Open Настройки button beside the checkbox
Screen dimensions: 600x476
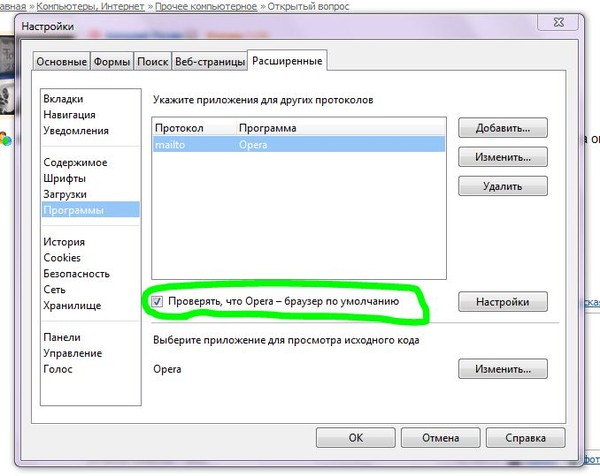503,302
